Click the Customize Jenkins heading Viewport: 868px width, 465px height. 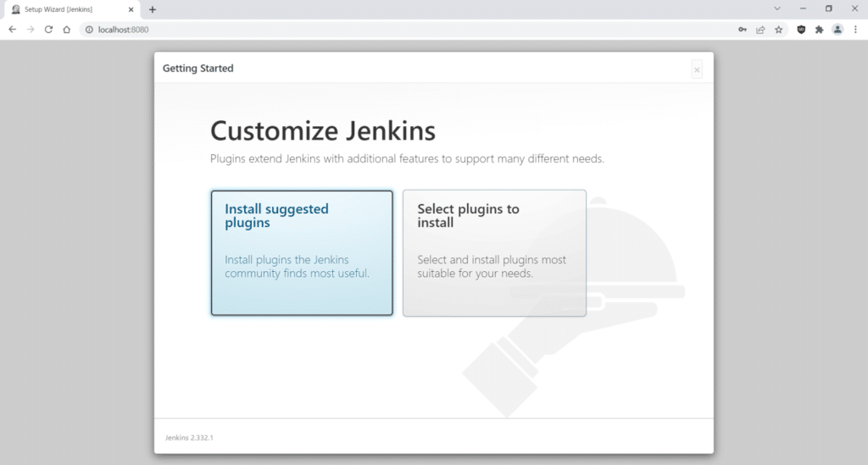coord(323,131)
